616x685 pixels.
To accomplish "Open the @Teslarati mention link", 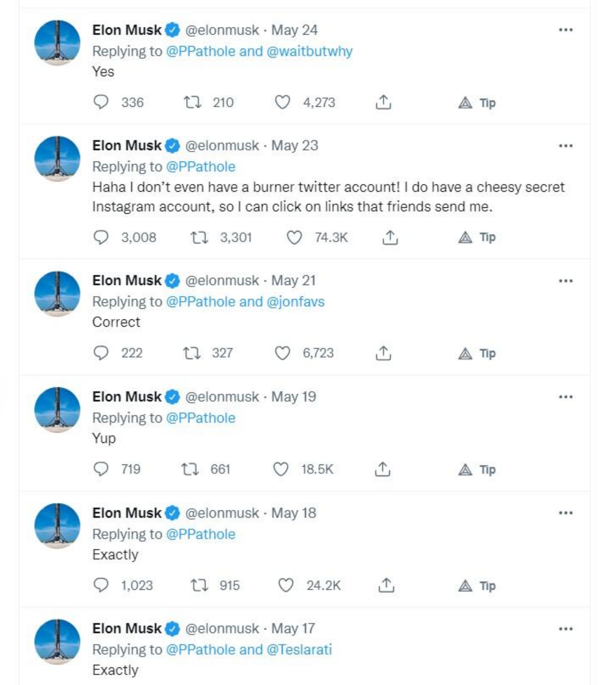I will (x=299, y=650).
